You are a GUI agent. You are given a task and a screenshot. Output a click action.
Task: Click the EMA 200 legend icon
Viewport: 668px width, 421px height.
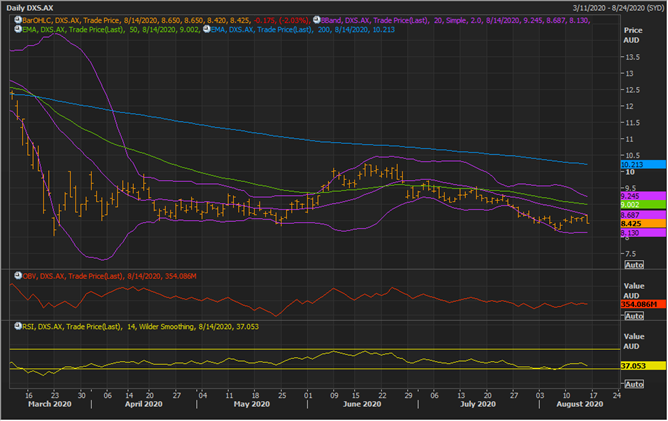point(207,29)
